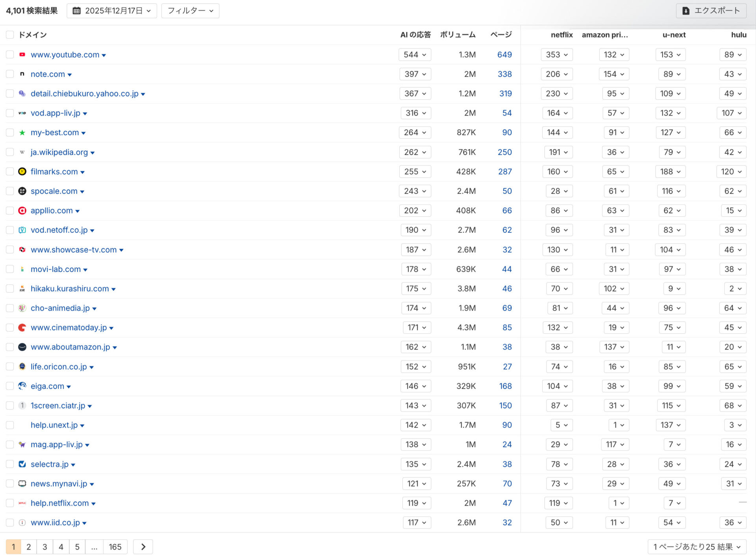Select the checkbox for the www.youtube.com row
Screen dimensions: 756x555
[10, 55]
